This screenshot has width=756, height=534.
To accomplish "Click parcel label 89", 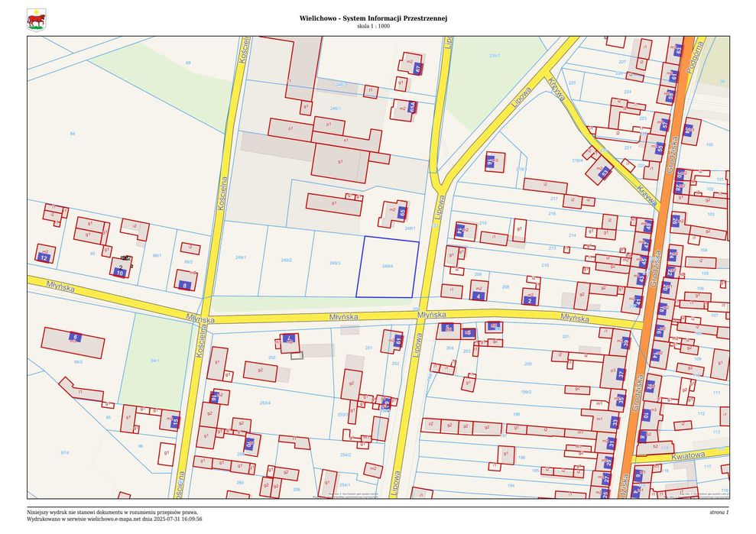I will pos(188,63).
